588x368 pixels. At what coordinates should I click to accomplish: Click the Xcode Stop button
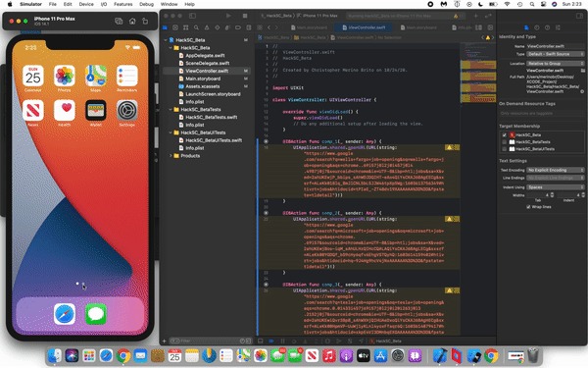245,16
